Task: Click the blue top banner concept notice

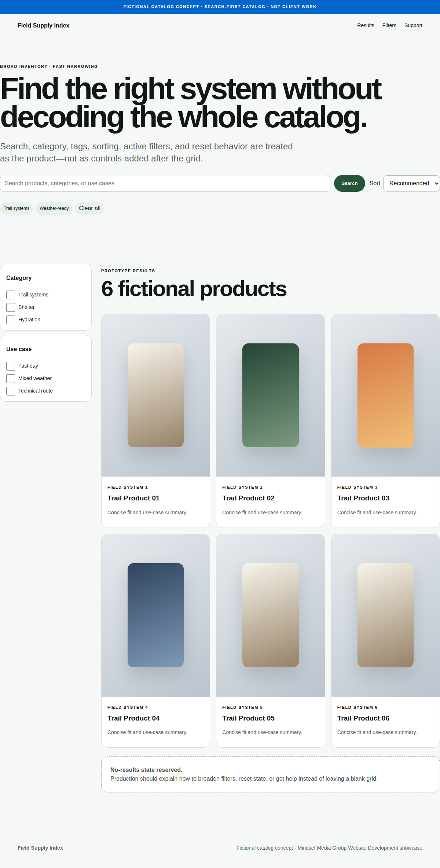Action: [220, 7]
